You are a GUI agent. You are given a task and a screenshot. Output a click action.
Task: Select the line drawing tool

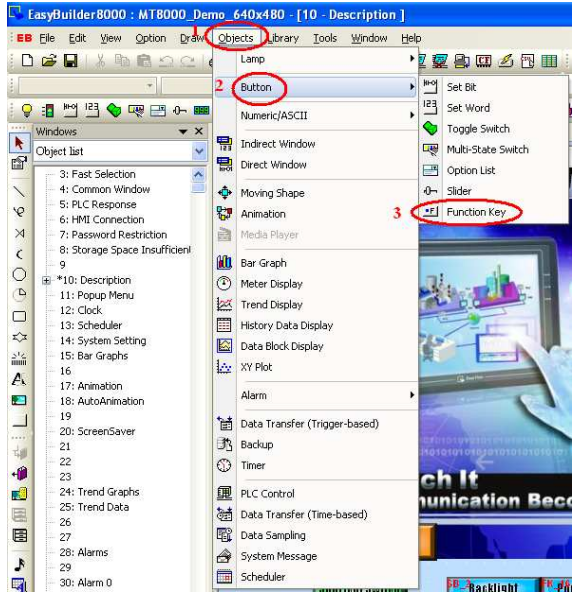[x=19, y=191]
